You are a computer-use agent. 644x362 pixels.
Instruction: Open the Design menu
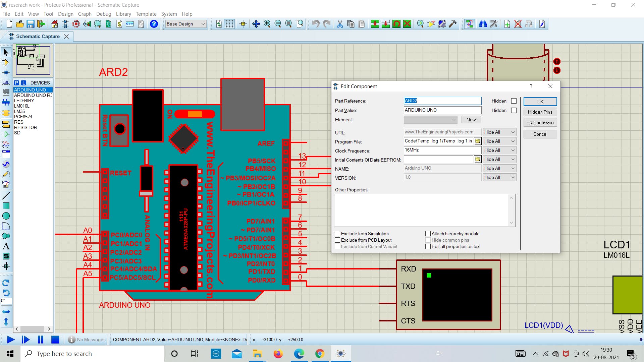66,14
